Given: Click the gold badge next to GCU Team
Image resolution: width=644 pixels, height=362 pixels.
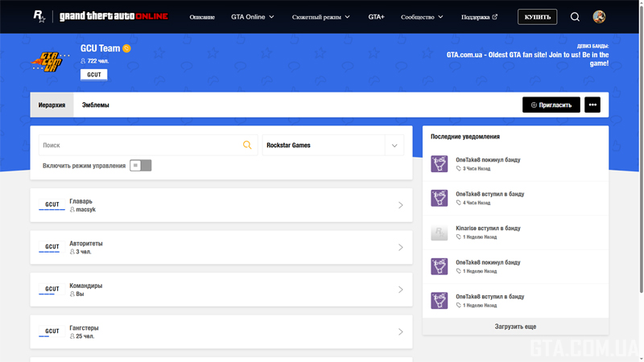Looking at the screenshot, I should pos(127,49).
